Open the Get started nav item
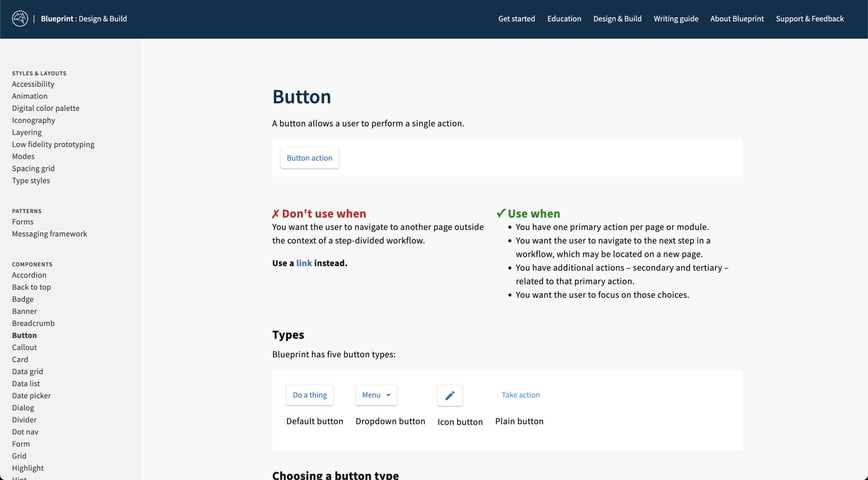The image size is (868, 480). (516, 18)
